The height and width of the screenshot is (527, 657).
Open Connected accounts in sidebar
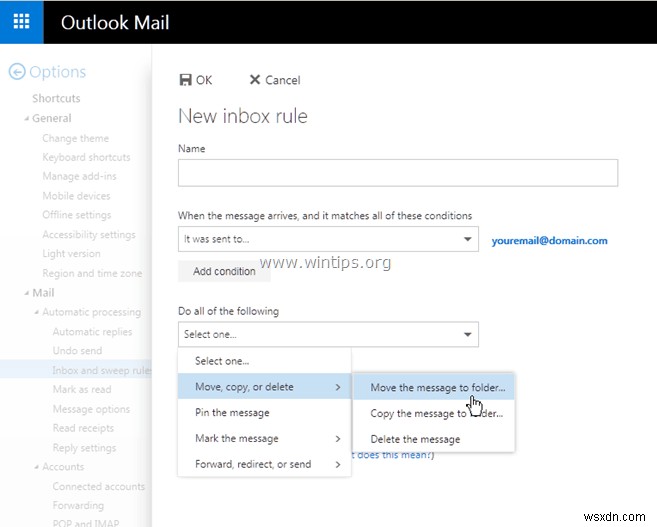(98, 486)
